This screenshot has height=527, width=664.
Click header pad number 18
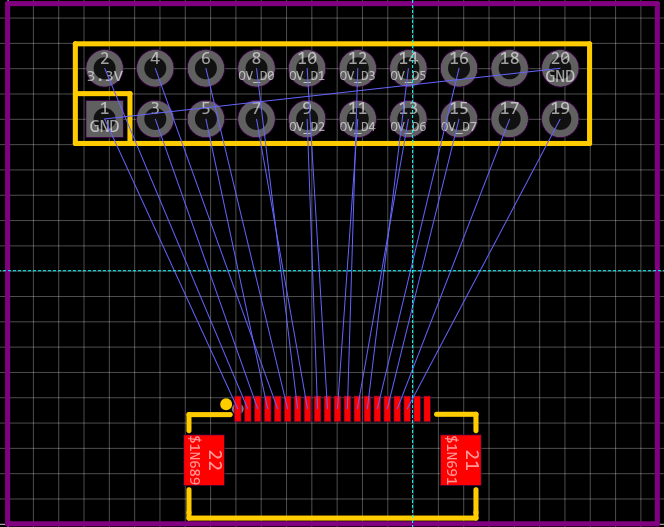[510, 68]
